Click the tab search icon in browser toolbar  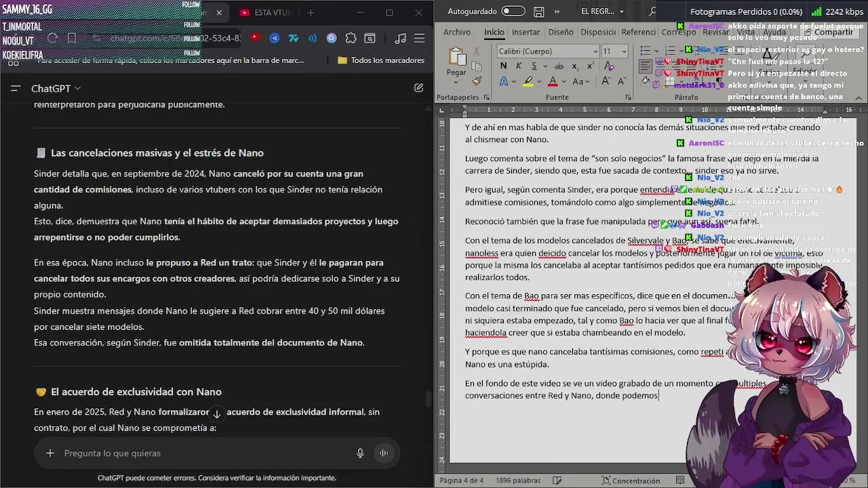pos(370,39)
